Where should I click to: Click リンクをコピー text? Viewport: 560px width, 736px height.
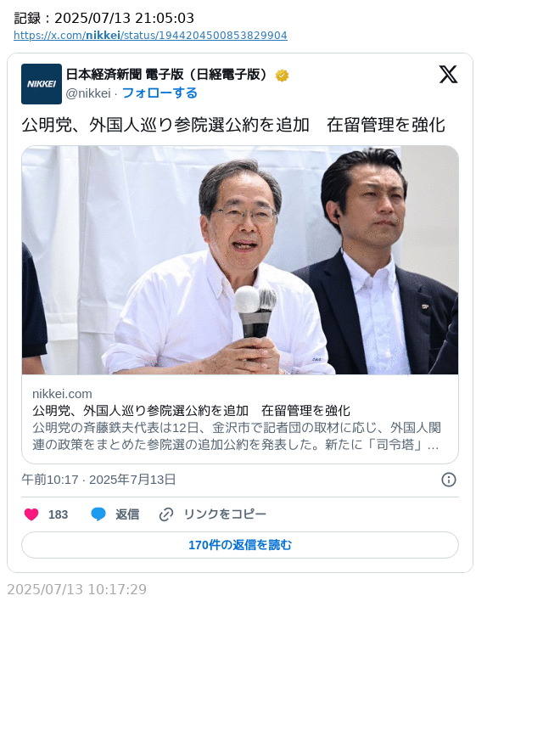click(x=225, y=514)
